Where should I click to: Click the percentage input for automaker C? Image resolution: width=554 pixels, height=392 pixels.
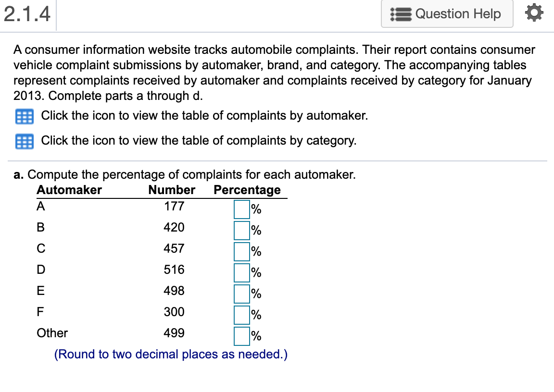pos(241,251)
